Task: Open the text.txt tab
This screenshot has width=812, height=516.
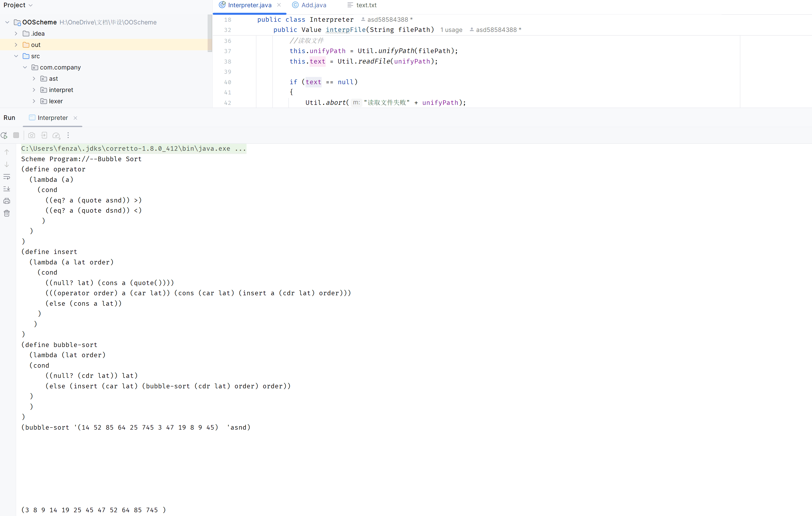Action: 366,5
